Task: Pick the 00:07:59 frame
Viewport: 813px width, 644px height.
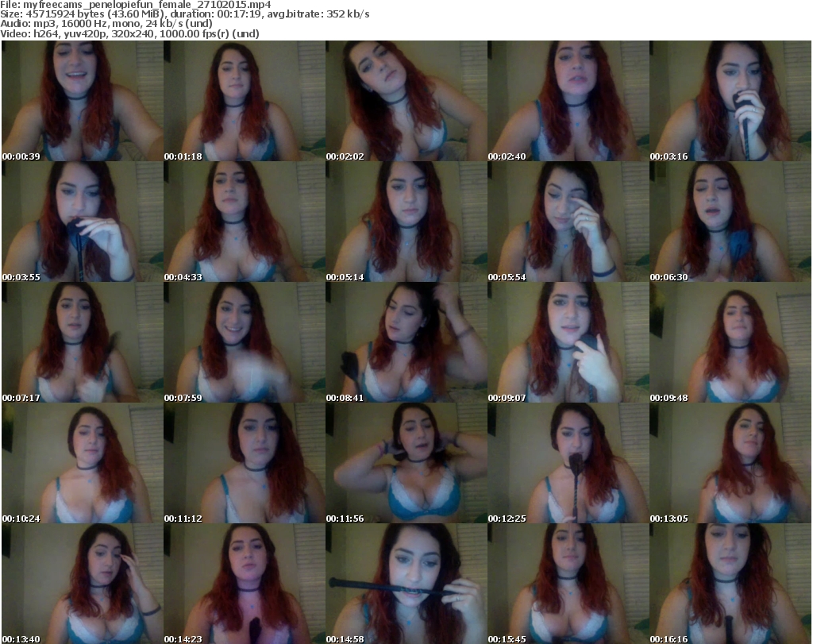Action: (245, 343)
